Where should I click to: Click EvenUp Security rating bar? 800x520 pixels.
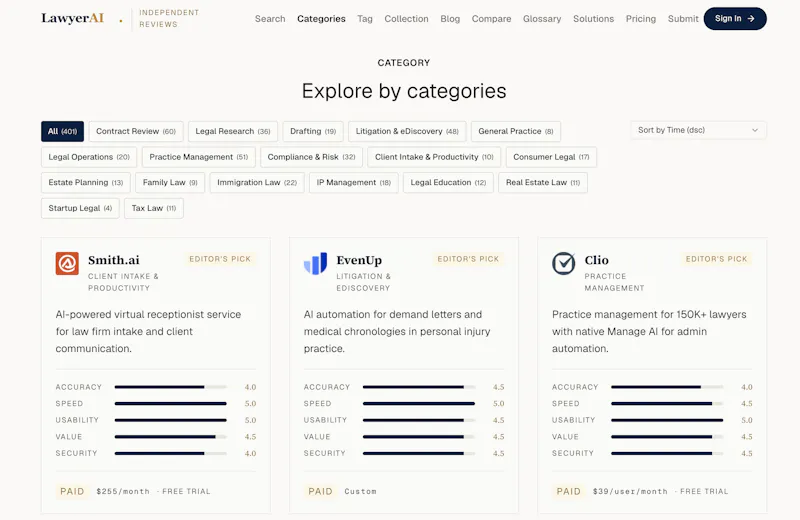[x=418, y=453]
